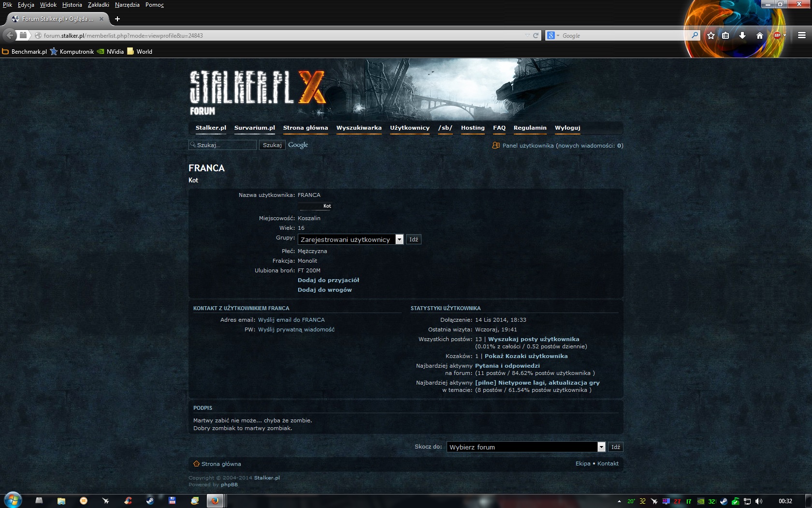This screenshot has height=508, width=812.
Task: Reload the page with the refresh icon
Action: coord(536,35)
